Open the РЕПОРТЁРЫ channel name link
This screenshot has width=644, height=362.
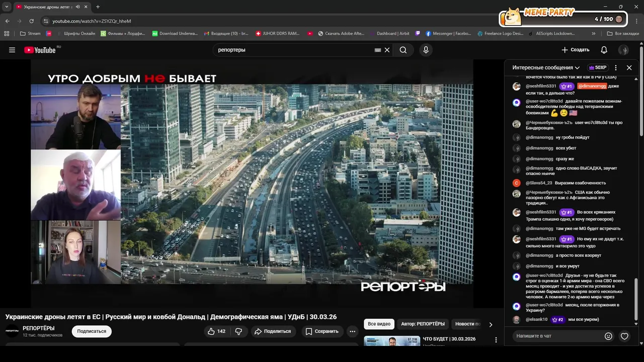point(39,328)
